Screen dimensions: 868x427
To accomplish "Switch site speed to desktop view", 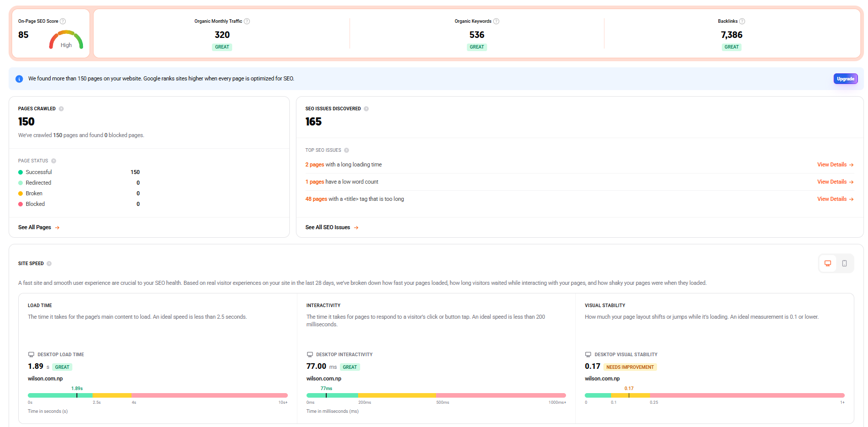I will click(828, 264).
